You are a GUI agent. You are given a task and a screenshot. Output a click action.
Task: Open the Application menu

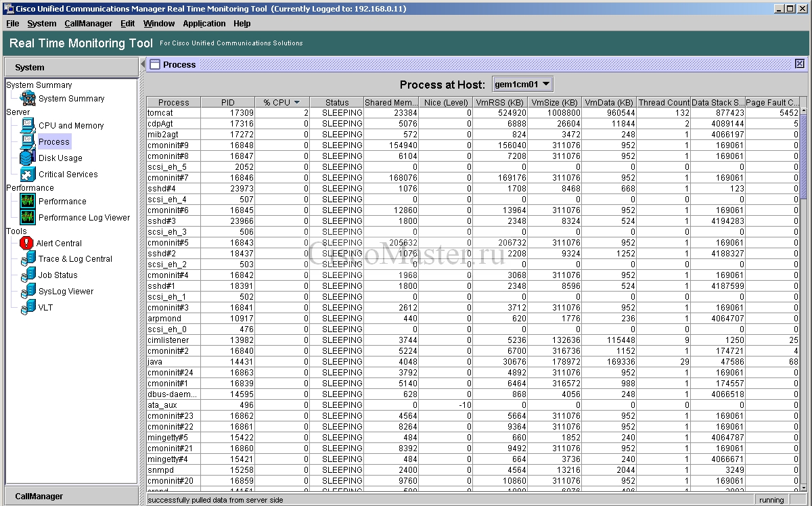pos(204,23)
